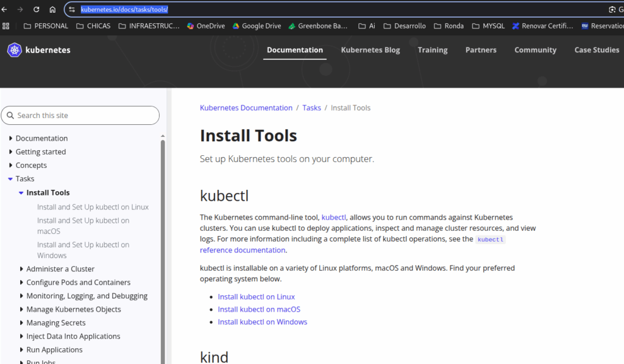624x364 pixels.
Task: Open the Reservation bookmark
Action: pyautogui.click(x=603, y=26)
